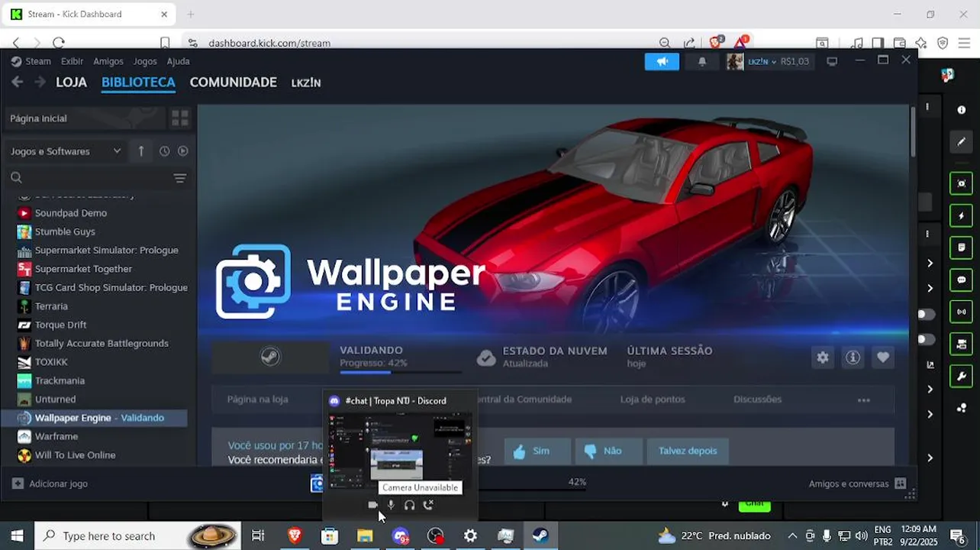Open Página na loja link

pos(258,400)
